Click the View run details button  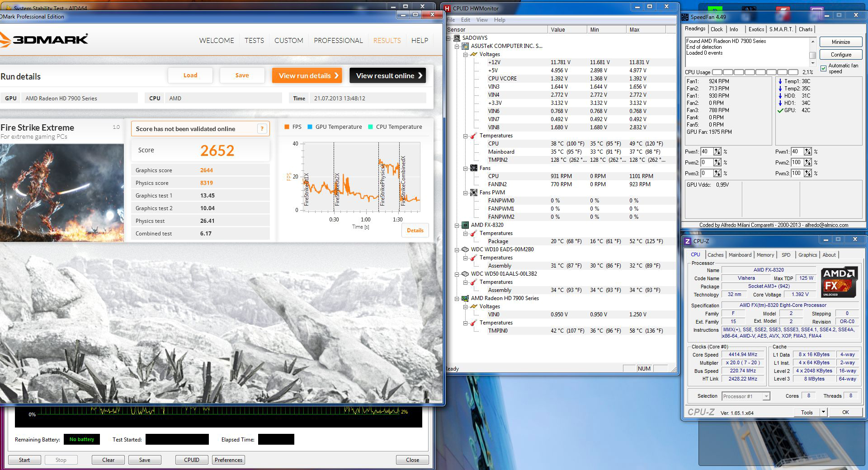307,75
